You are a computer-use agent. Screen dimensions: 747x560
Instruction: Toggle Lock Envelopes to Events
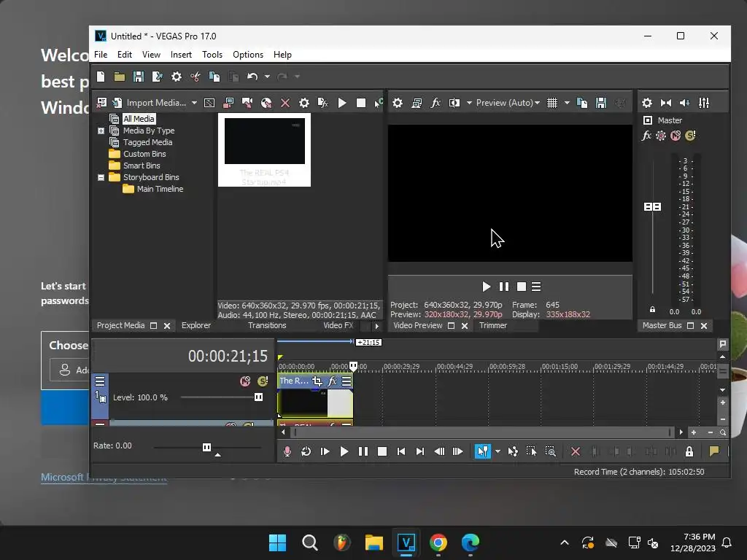pyautogui.click(x=689, y=451)
